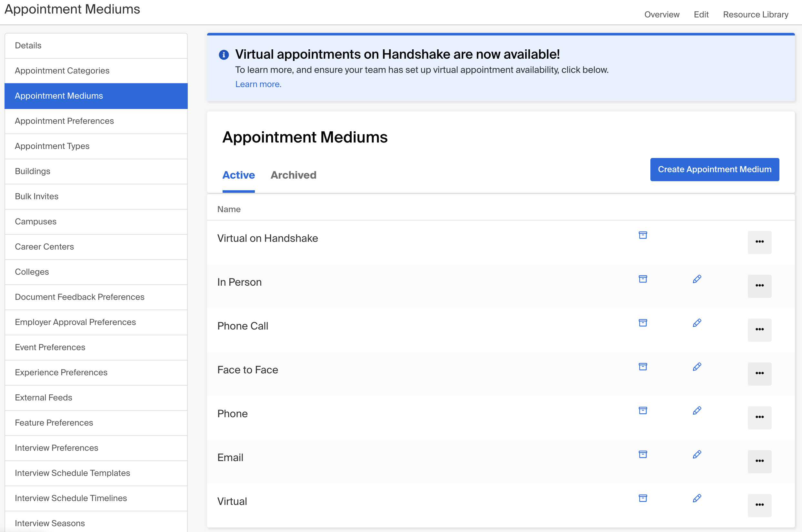
Task: Open Interview Seasons settings
Action: (96, 522)
